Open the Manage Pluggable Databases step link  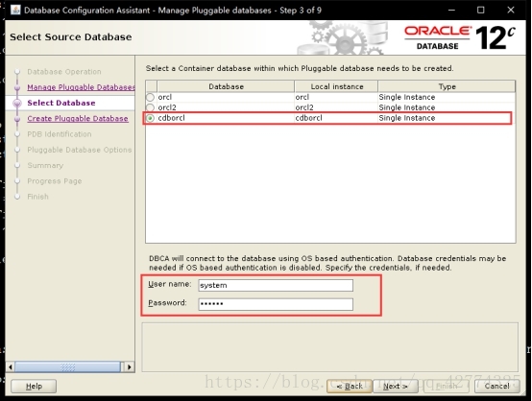[81, 87]
